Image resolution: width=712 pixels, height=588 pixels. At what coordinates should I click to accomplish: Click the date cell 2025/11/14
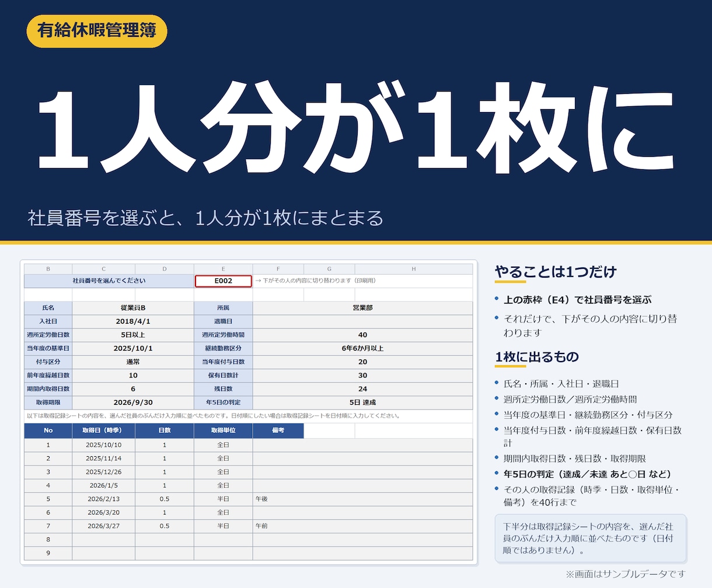(x=103, y=459)
